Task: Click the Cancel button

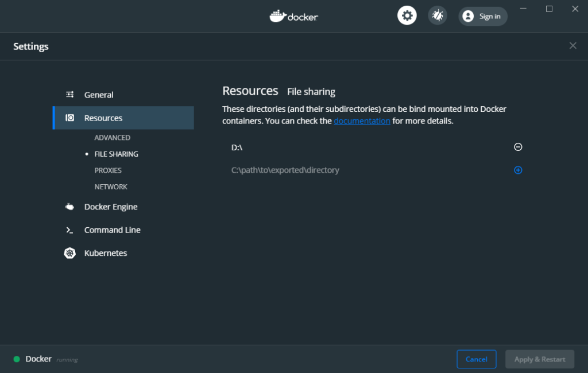Action: point(476,359)
